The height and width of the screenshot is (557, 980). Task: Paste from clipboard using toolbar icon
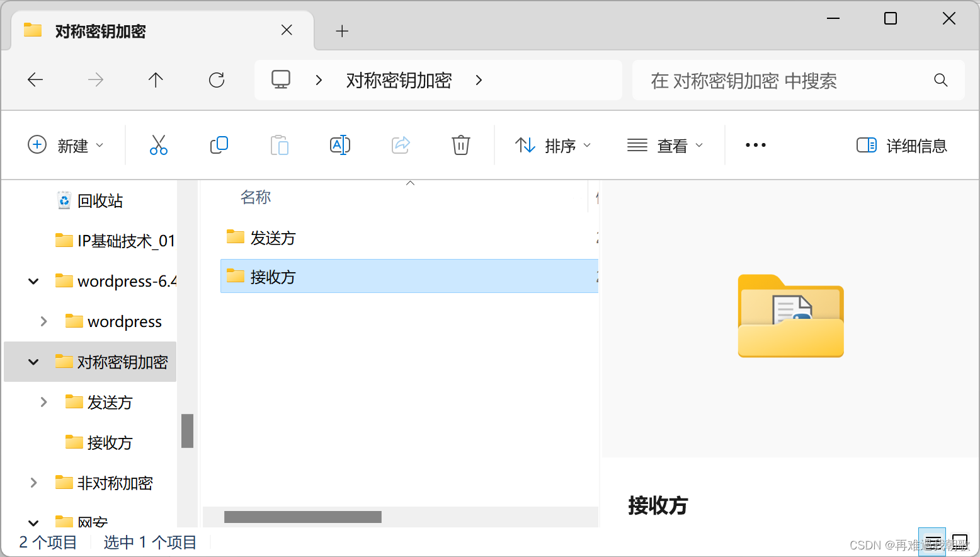click(x=280, y=145)
